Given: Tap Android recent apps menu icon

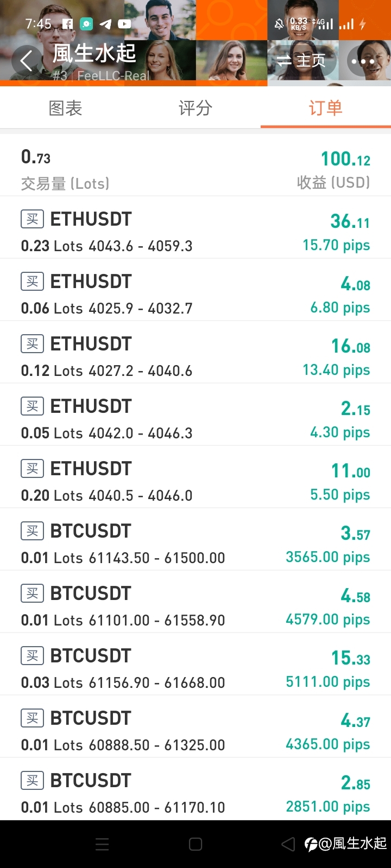Looking at the screenshot, I should coord(102,844).
